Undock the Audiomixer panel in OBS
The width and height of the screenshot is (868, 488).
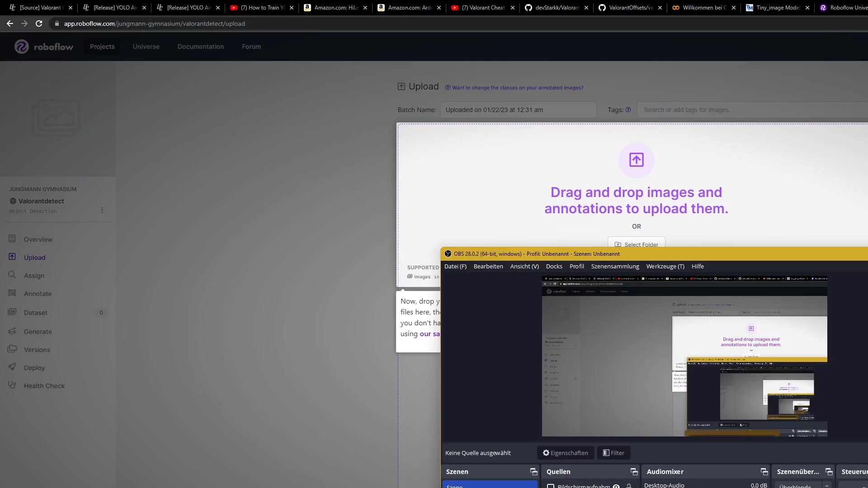coord(764,472)
